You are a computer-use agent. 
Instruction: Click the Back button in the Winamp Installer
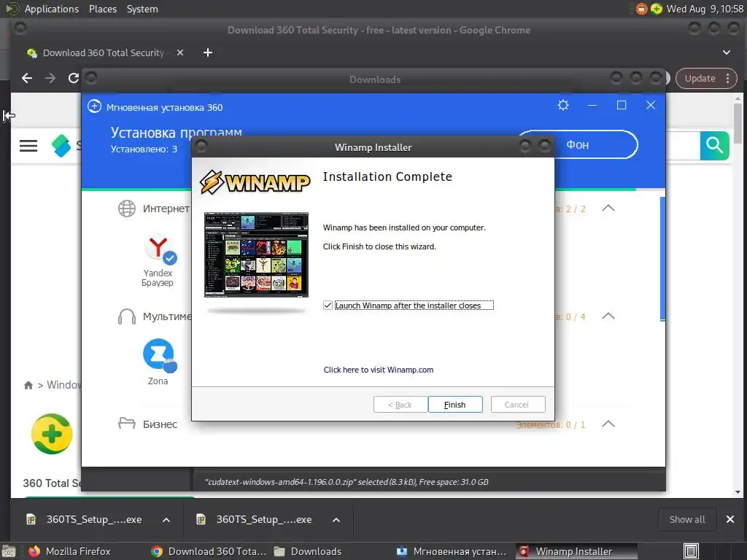pyautogui.click(x=400, y=404)
